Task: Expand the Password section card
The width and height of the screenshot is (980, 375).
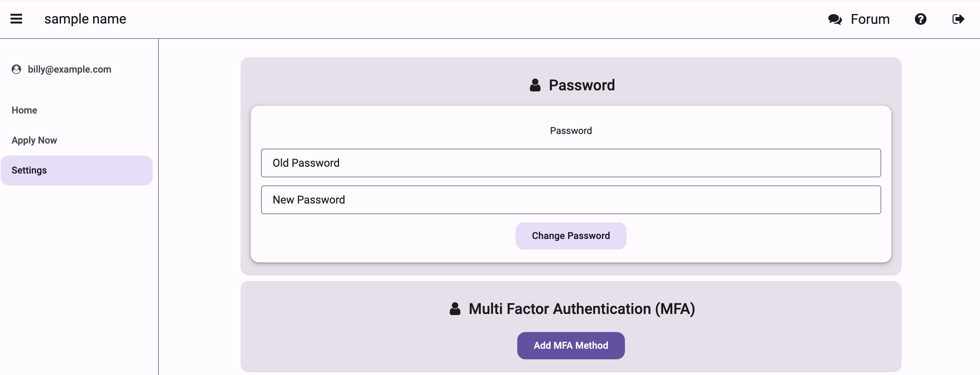Action: coord(571,85)
